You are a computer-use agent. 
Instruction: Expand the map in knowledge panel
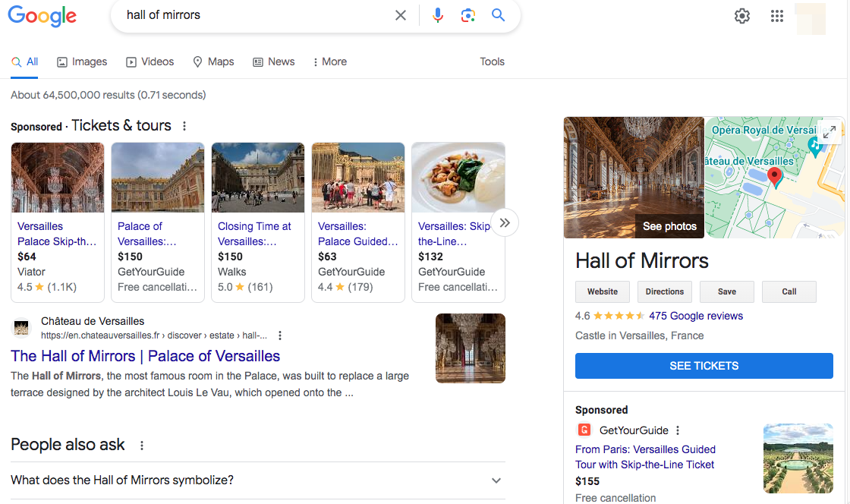click(829, 131)
